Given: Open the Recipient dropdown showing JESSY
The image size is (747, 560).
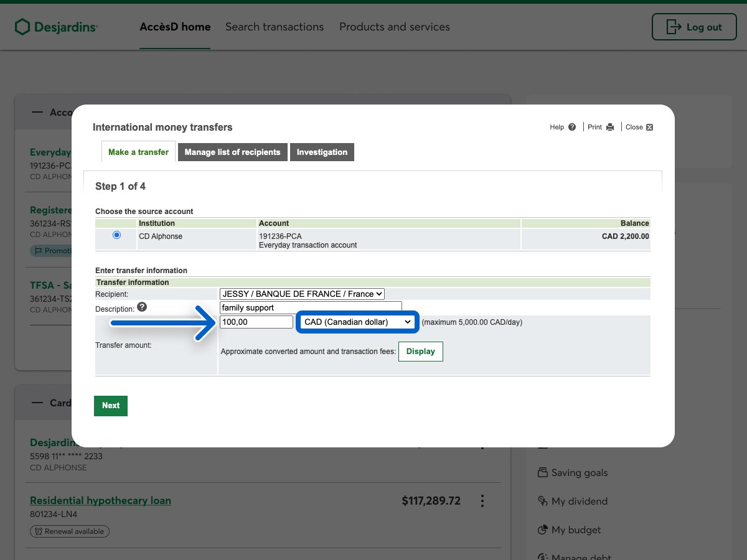Looking at the screenshot, I should pyautogui.click(x=302, y=294).
